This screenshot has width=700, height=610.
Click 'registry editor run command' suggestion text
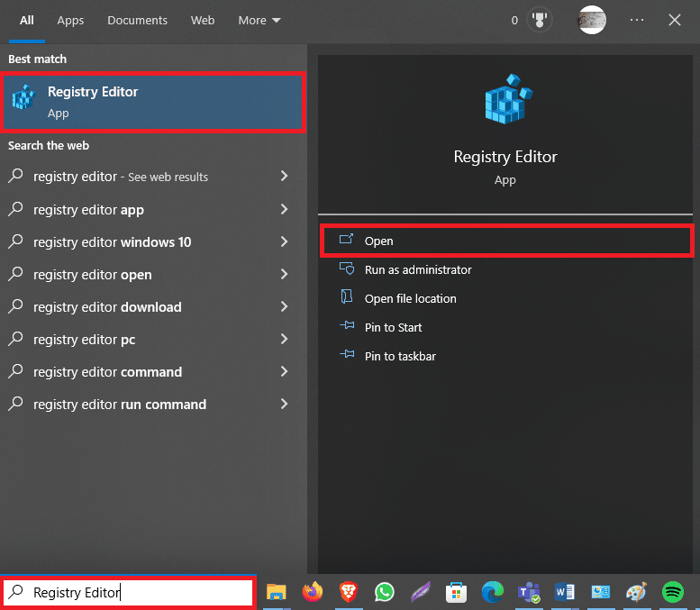click(120, 405)
